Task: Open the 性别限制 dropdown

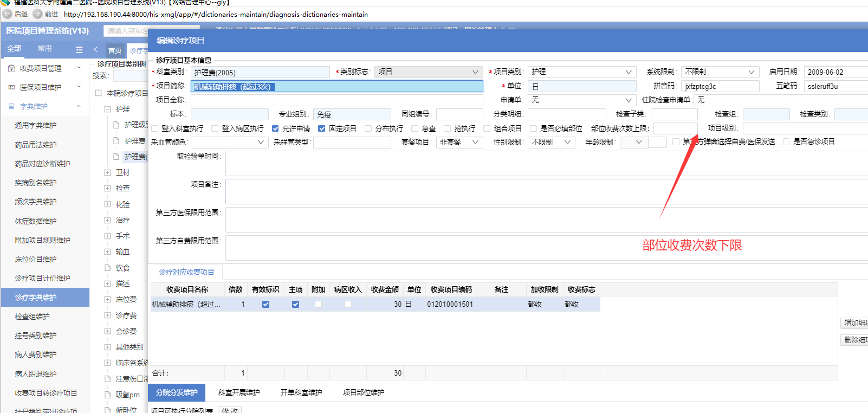Action: (552, 142)
